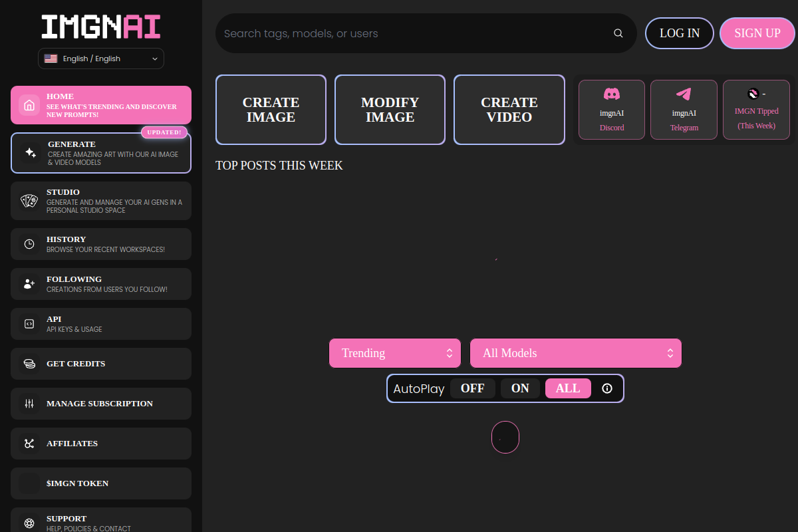Open IMGN Tipped This Week card

[757, 110]
